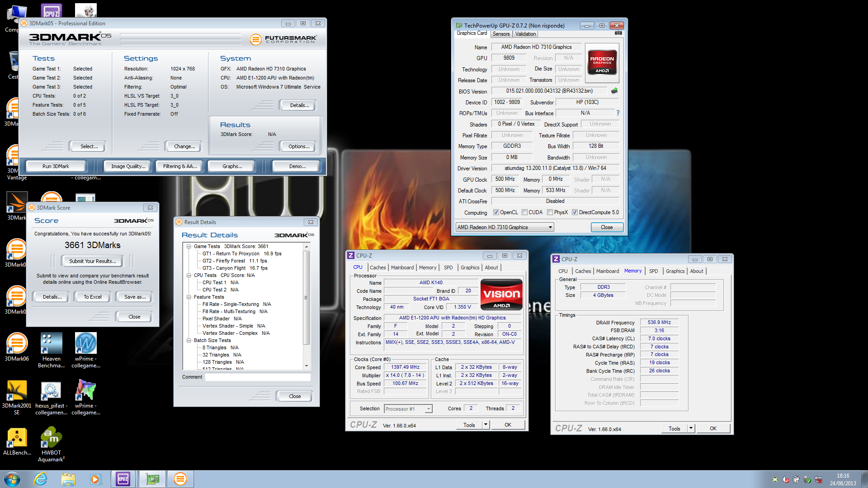Open Mainboard tab in CPU-Z CPU window
This screenshot has width=868, height=488.
402,267
